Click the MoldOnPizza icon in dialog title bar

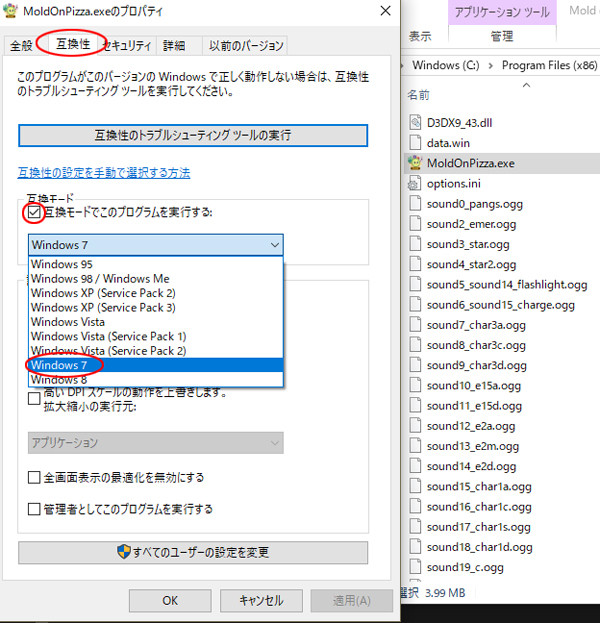click(x=10, y=11)
